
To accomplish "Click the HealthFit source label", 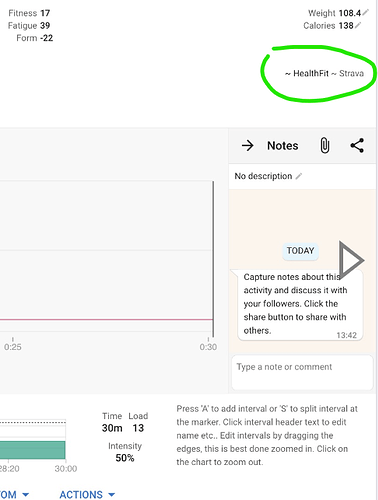I will tap(311, 73).
